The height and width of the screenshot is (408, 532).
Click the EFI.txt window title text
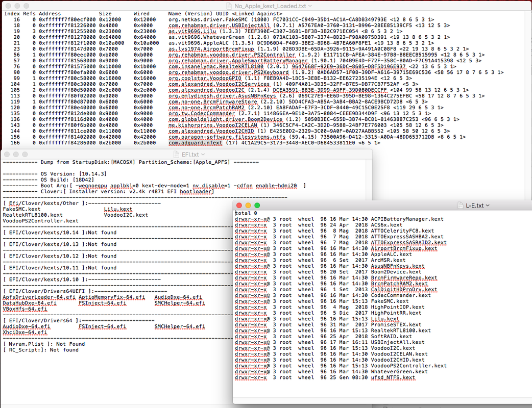(190, 155)
